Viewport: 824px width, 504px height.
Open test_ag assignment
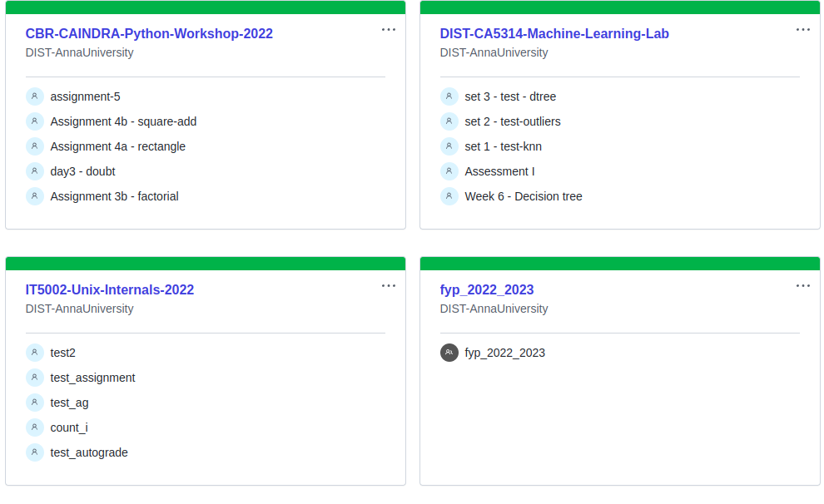click(69, 403)
